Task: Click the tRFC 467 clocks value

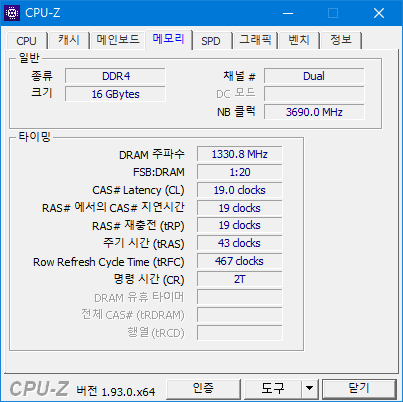Action: 239,261
